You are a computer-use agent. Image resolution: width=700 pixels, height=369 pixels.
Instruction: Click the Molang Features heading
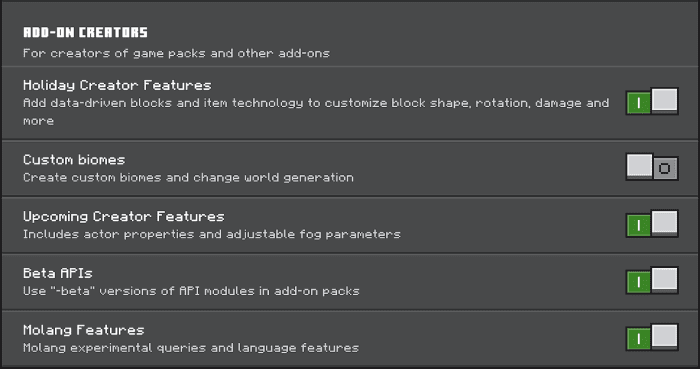(83, 330)
